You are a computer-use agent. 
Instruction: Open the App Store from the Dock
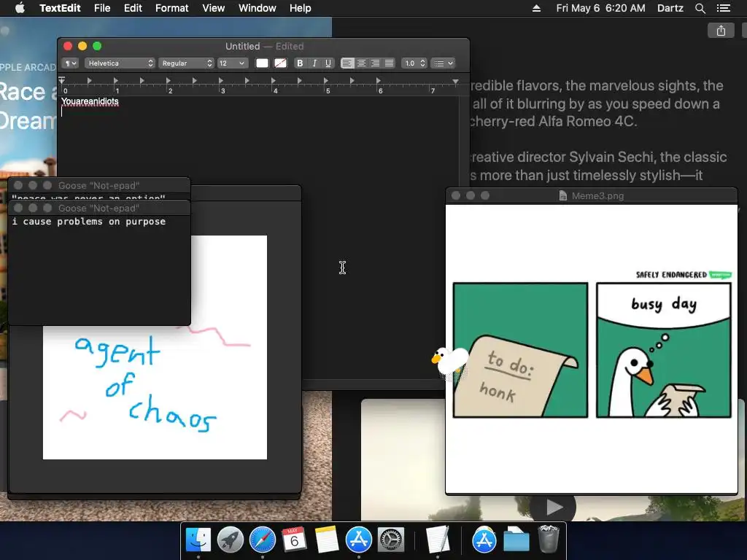pos(359,540)
